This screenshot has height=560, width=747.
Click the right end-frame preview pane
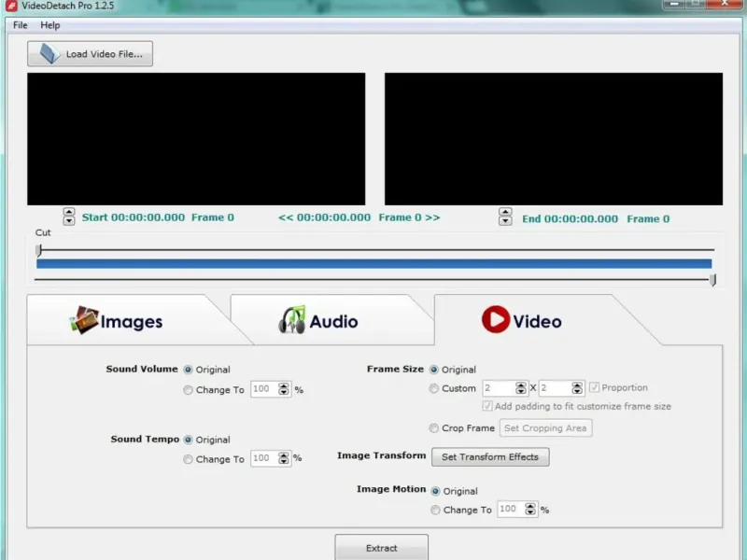pyautogui.click(x=554, y=139)
